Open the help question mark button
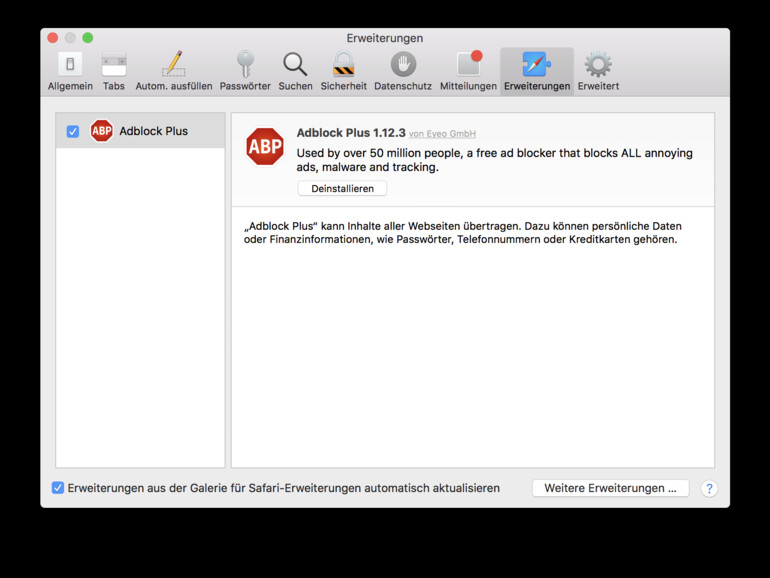The width and height of the screenshot is (770, 578). point(709,488)
